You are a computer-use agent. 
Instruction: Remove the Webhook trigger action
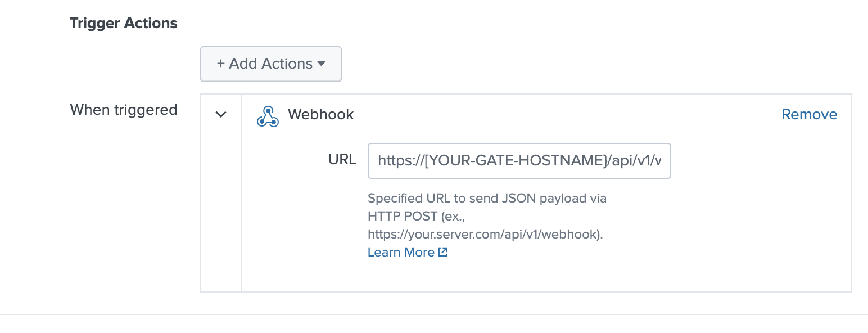point(809,114)
